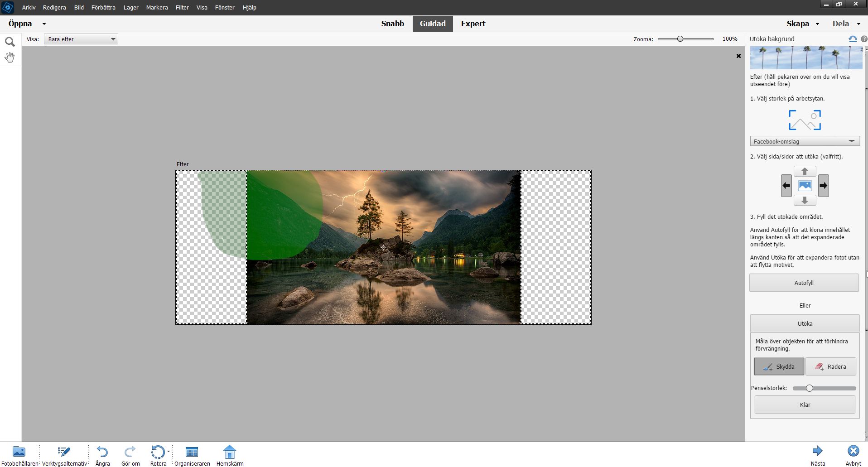Click the Dela button

point(841,24)
